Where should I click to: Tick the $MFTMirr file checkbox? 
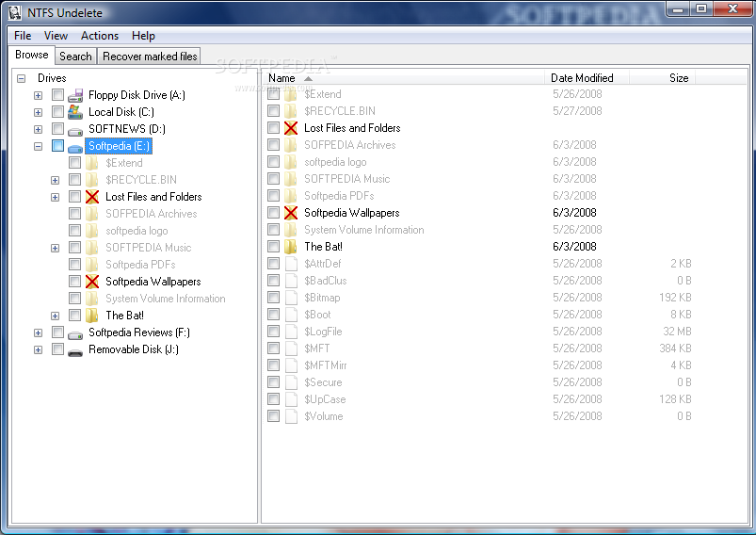pyautogui.click(x=273, y=365)
